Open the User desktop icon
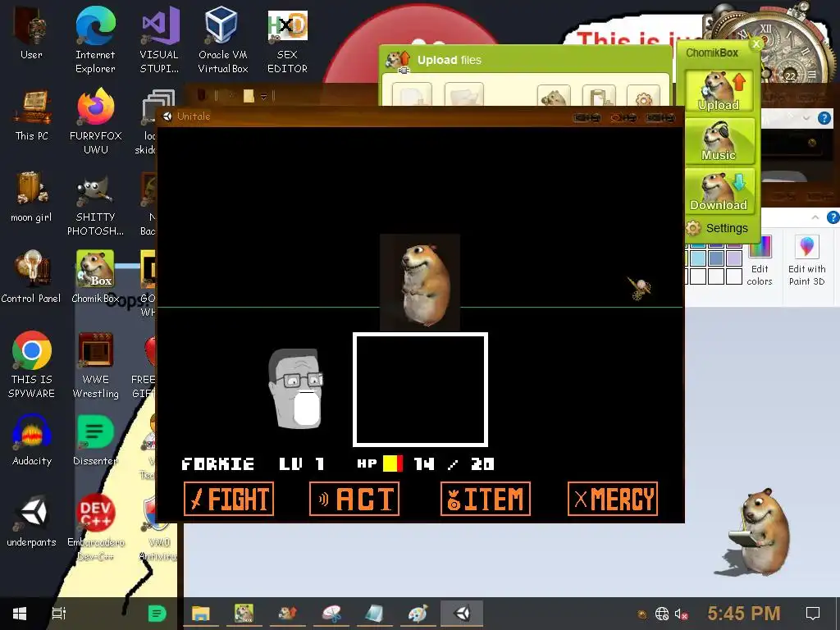Image resolution: width=840 pixels, height=630 pixels. tap(31, 34)
